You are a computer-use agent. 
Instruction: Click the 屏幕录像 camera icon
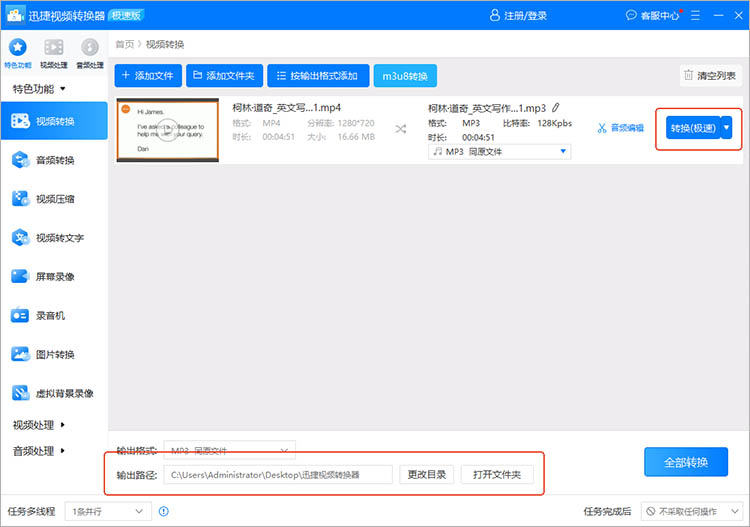pyautogui.click(x=20, y=276)
